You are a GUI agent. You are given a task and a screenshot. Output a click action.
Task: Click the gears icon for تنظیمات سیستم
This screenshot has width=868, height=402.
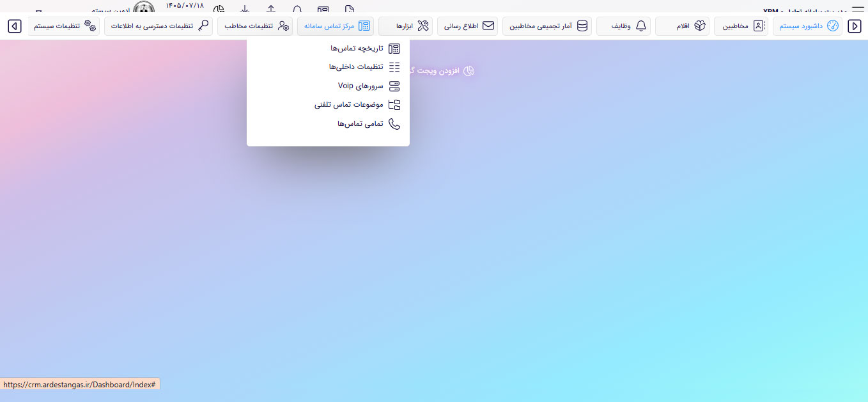tap(91, 26)
